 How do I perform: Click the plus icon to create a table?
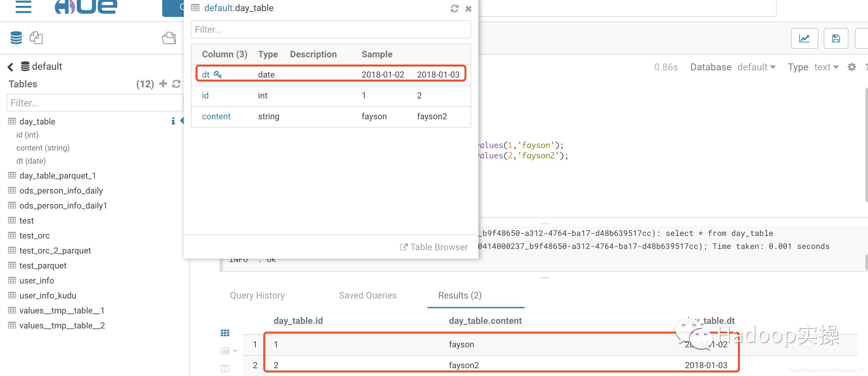pyautogui.click(x=163, y=83)
